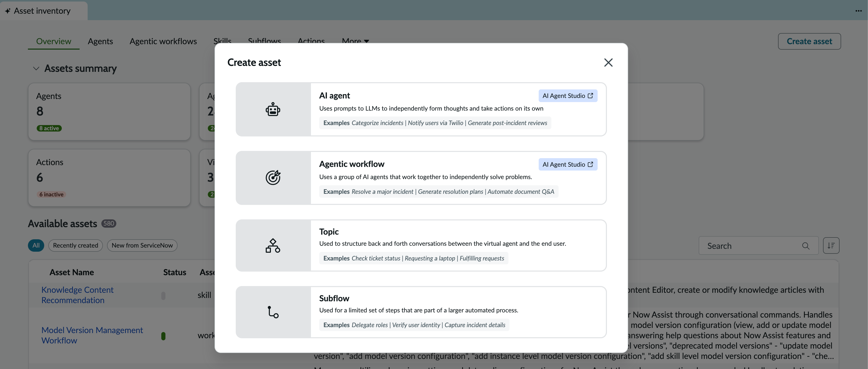Click the sparkle icon on Asset inventory tab
This screenshot has height=369, width=868.
click(x=7, y=11)
